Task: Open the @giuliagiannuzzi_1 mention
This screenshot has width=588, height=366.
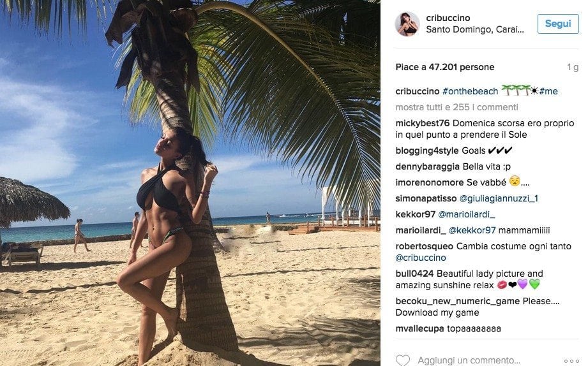Action: coord(499,198)
